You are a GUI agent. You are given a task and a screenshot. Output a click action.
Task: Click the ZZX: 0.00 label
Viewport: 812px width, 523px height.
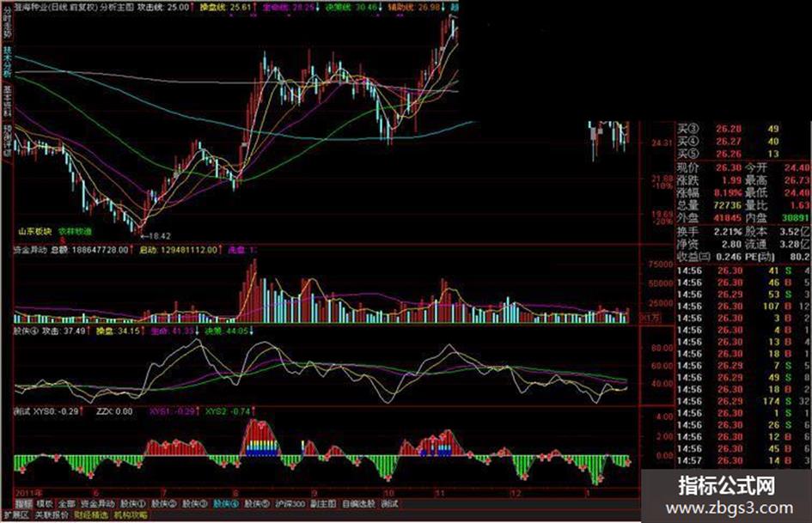coord(114,411)
